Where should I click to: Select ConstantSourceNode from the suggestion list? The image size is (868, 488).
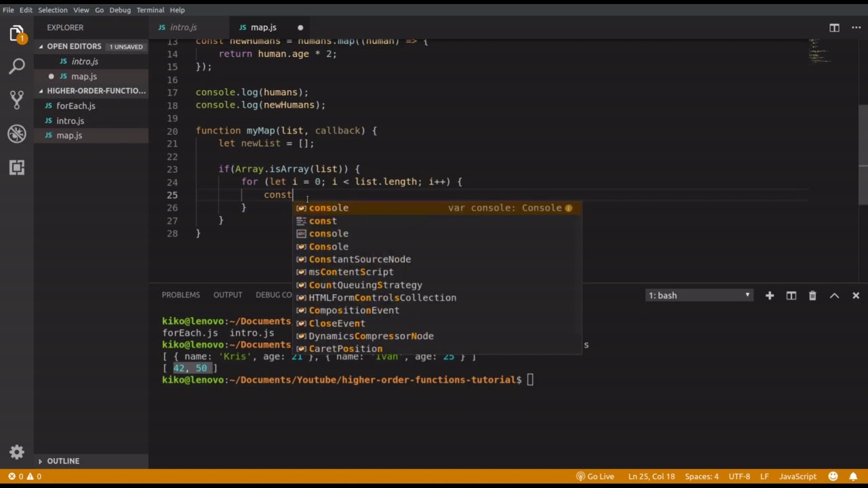[359, 260]
